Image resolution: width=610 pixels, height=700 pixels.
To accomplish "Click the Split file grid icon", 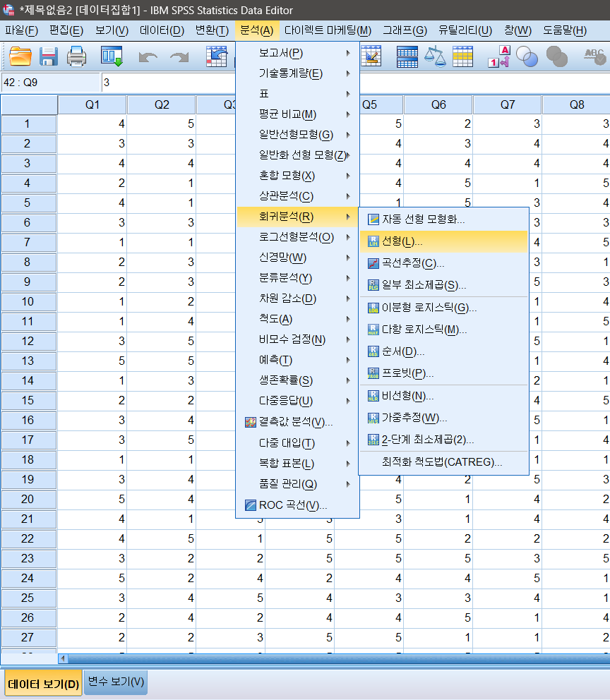I will [x=407, y=56].
